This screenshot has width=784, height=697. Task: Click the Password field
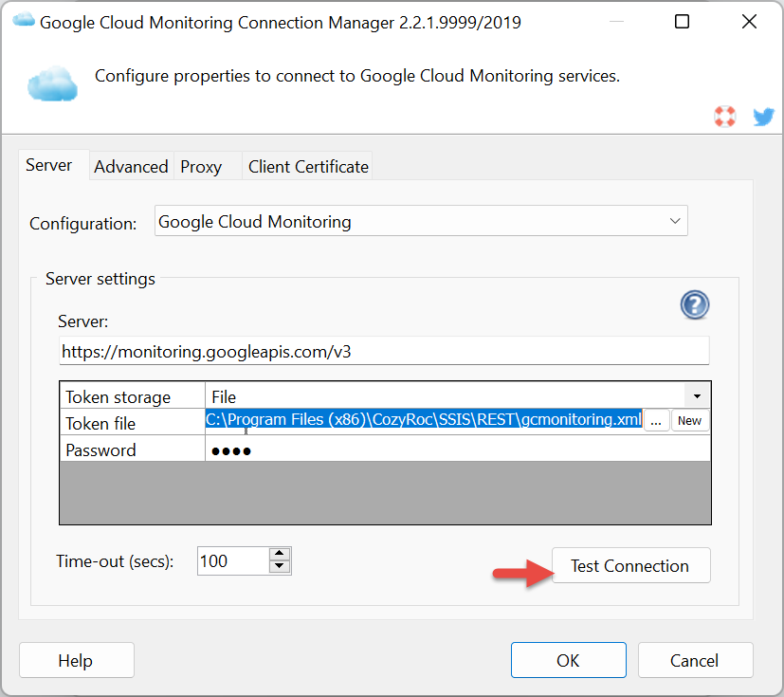pos(458,449)
